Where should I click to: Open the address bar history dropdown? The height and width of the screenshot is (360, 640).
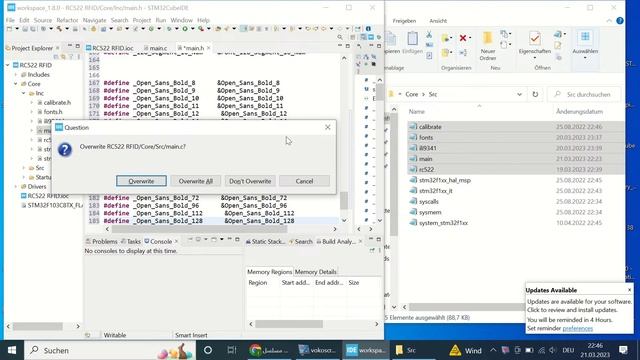coord(519,94)
